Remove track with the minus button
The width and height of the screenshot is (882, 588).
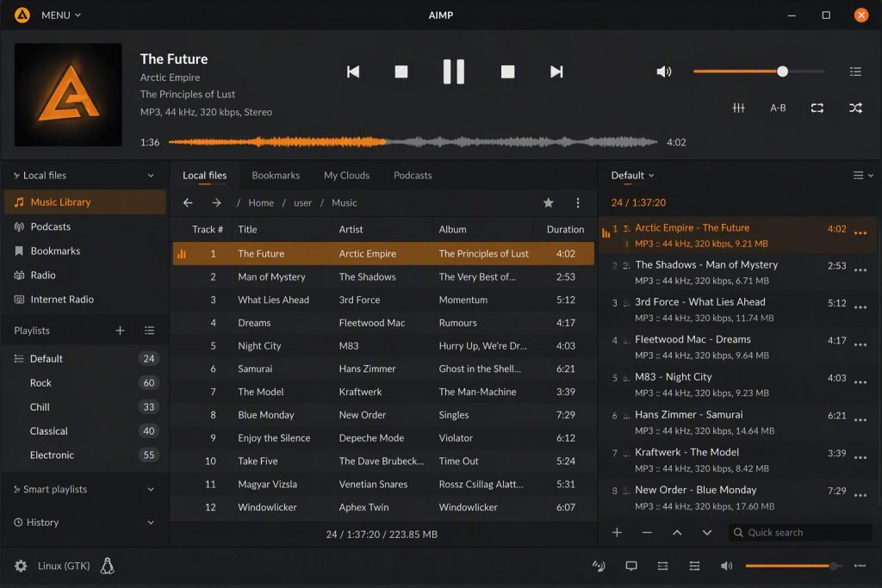647,532
